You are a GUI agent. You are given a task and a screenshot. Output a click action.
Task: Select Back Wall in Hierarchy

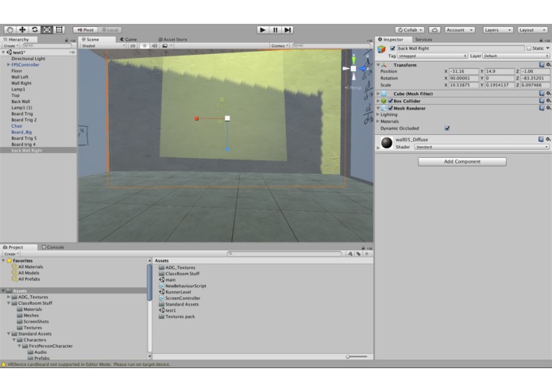pyautogui.click(x=21, y=102)
